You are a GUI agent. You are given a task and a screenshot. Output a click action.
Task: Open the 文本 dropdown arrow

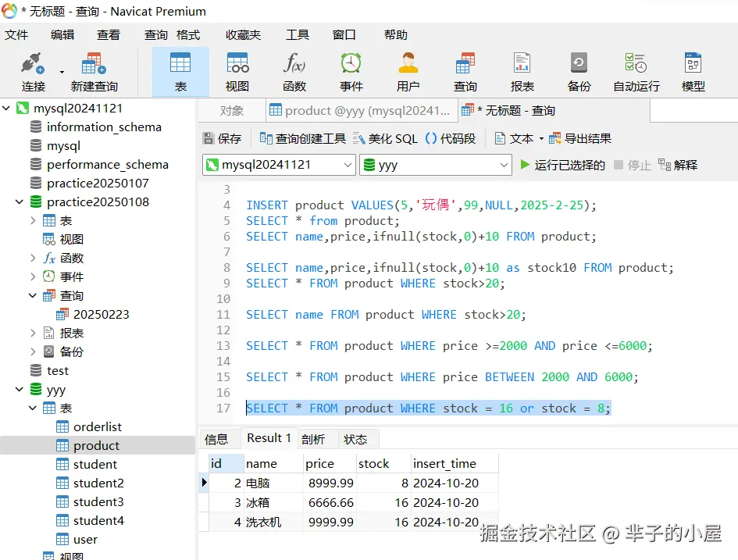tap(540, 138)
